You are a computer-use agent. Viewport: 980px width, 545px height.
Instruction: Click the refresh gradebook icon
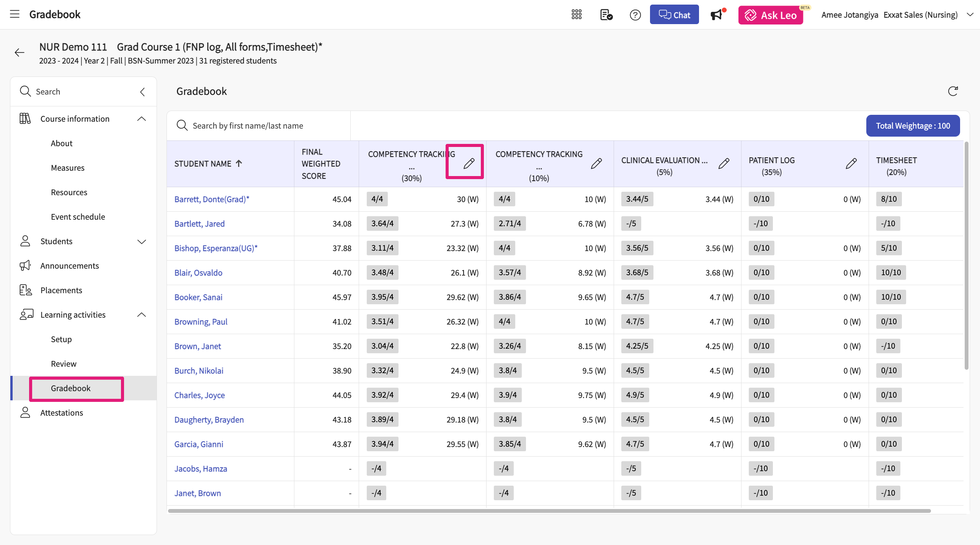(x=953, y=91)
